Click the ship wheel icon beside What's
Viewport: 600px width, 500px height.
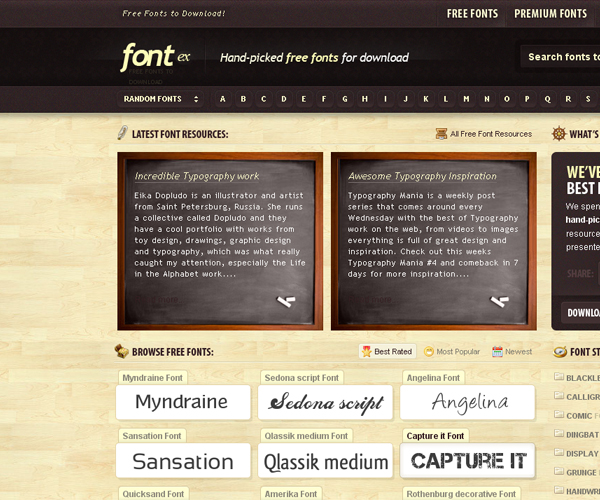559,134
